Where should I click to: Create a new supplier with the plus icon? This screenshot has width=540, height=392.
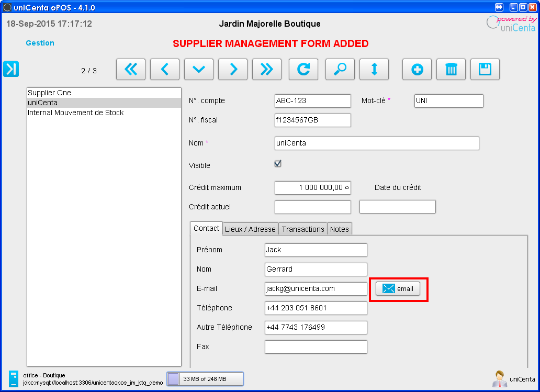click(x=417, y=69)
